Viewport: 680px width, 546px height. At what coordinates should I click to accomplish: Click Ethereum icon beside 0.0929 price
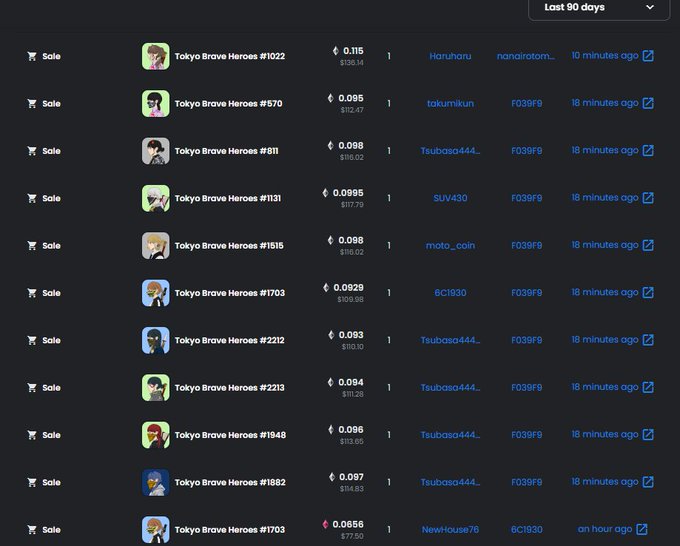click(x=326, y=287)
